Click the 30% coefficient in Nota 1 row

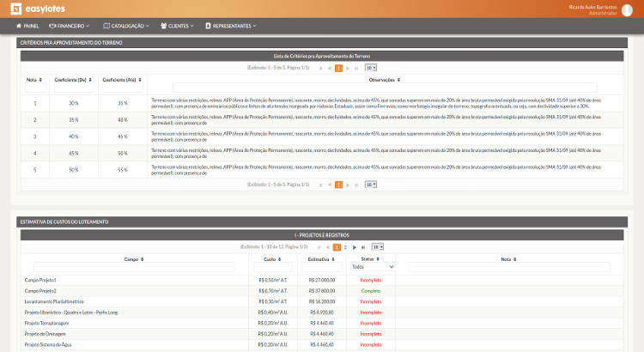tap(74, 104)
